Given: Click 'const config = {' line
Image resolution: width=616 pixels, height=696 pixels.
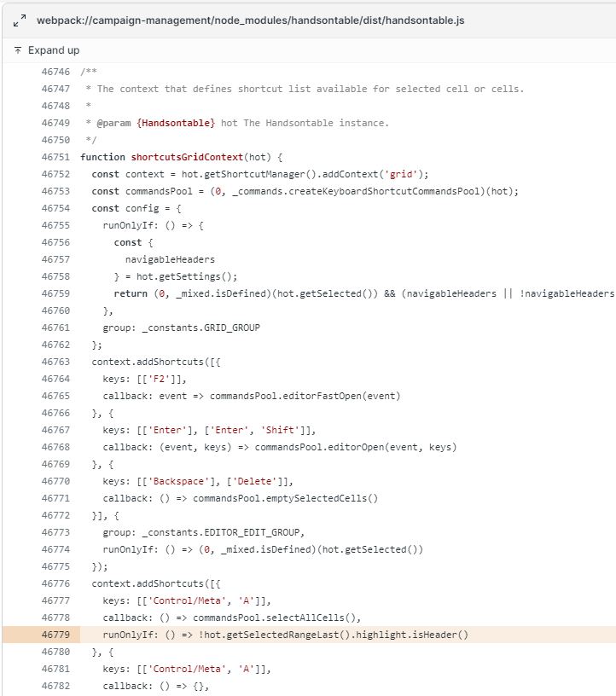Looking at the screenshot, I should tap(137, 208).
